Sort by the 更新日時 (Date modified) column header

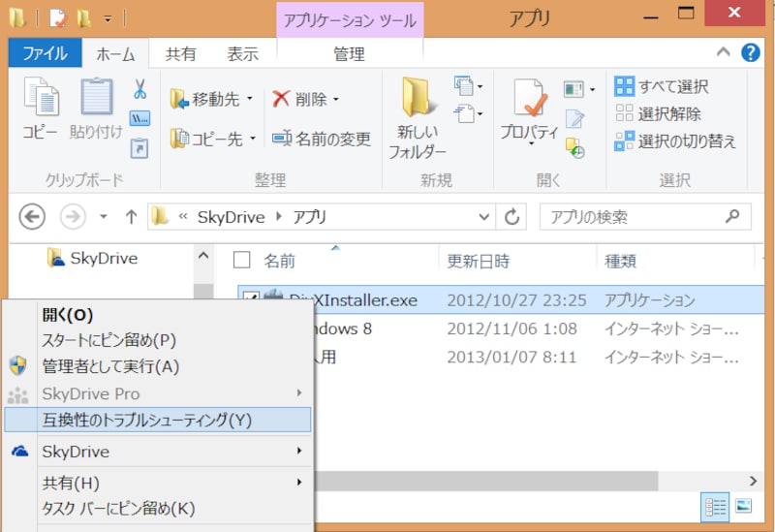478,261
